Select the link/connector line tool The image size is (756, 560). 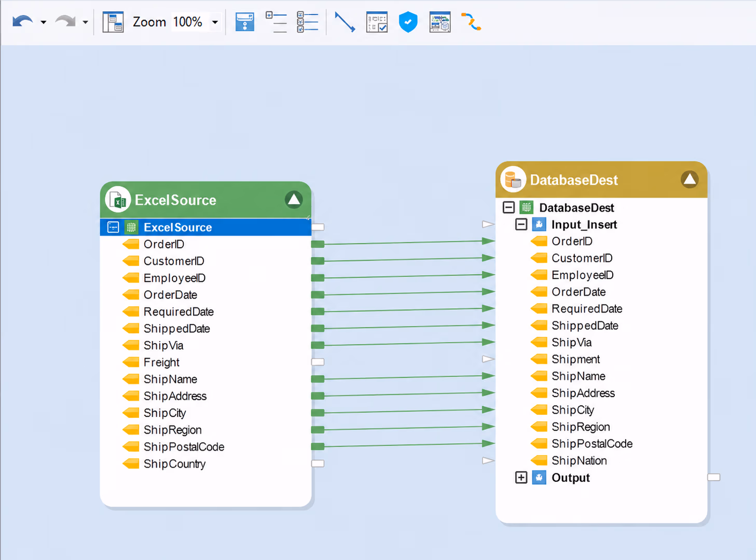(x=345, y=22)
